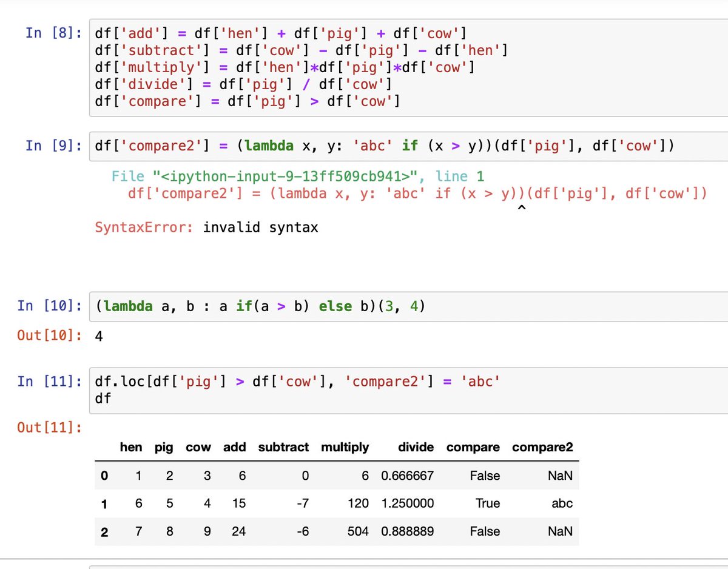Click inside code cell In [8]
728x569 pixels.
point(408,67)
